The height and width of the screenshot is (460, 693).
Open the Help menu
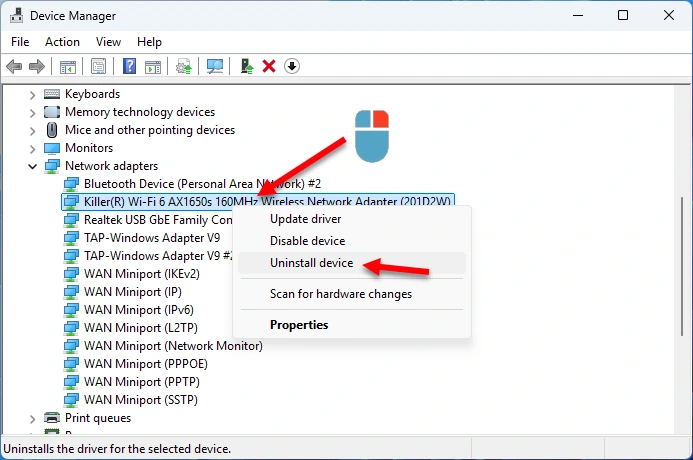coord(149,42)
